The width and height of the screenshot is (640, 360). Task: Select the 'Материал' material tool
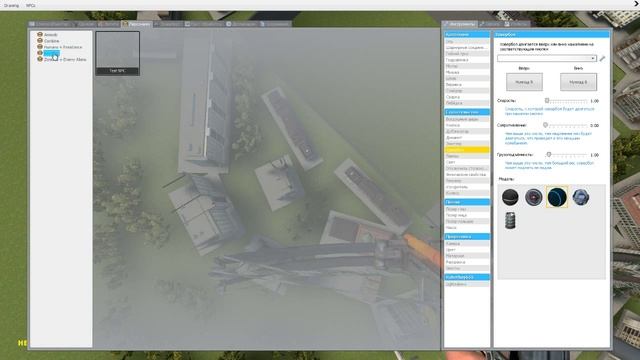tap(467, 256)
